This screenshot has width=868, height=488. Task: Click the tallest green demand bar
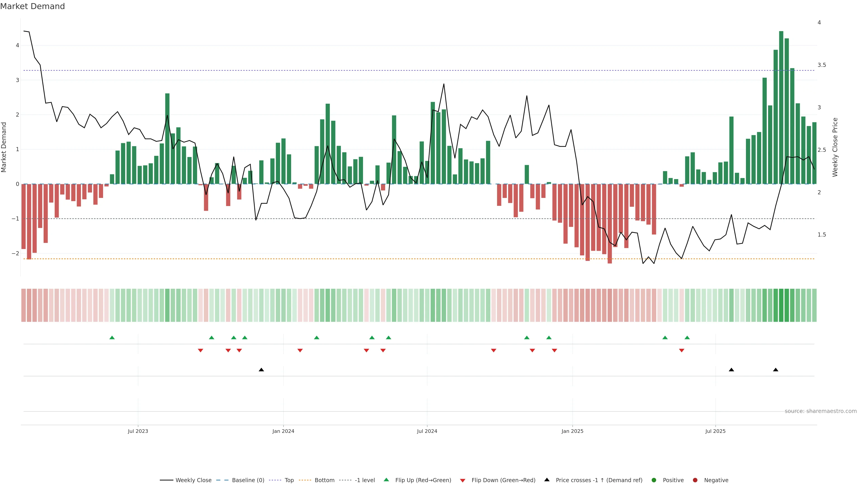(x=781, y=108)
